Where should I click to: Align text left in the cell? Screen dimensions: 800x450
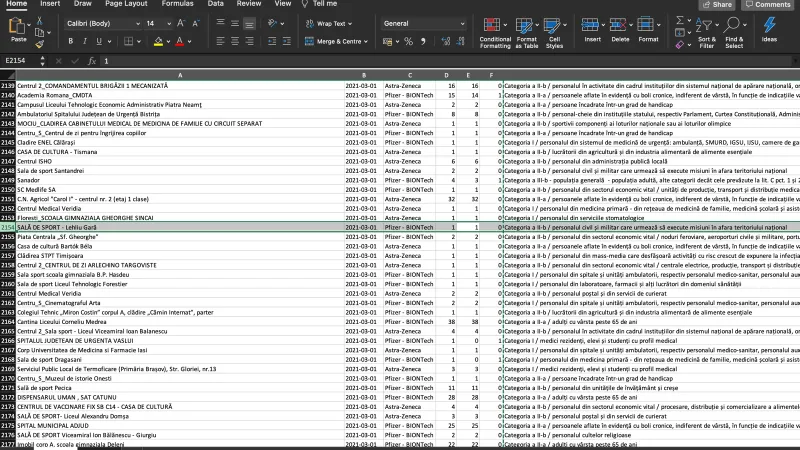coord(220,41)
